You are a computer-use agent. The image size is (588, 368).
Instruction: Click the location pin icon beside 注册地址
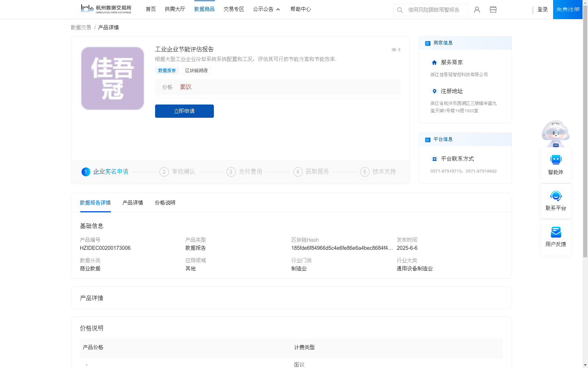tap(434, 91)
